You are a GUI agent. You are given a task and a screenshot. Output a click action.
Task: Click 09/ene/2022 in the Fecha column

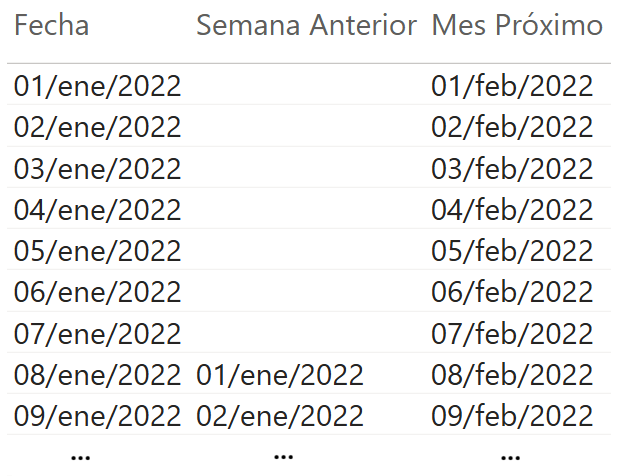coord(97,416)
